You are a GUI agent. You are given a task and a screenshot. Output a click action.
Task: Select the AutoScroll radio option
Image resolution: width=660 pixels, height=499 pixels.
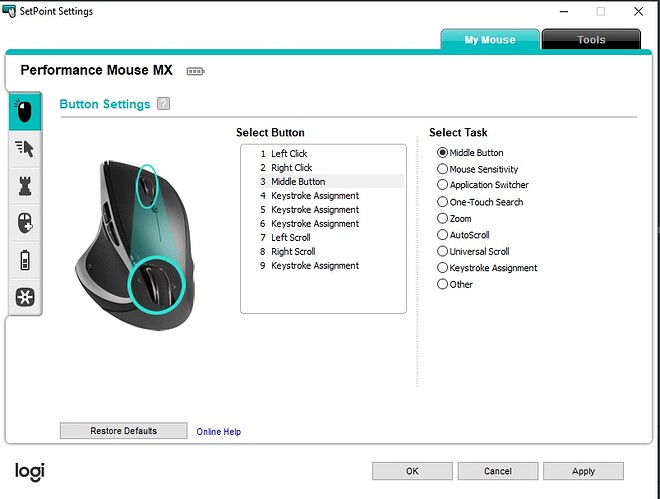[442, 234]
